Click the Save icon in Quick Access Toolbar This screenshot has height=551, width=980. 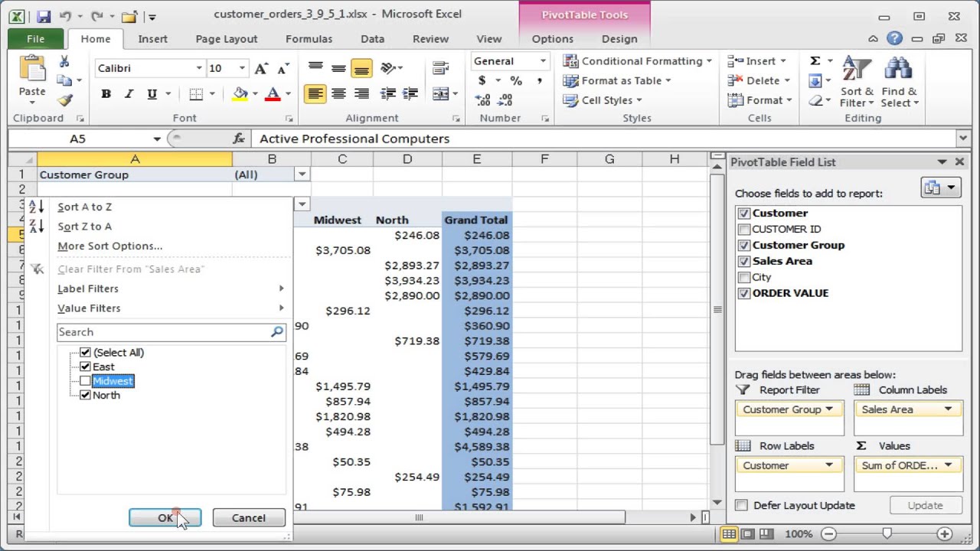click(x=43, y=16)
